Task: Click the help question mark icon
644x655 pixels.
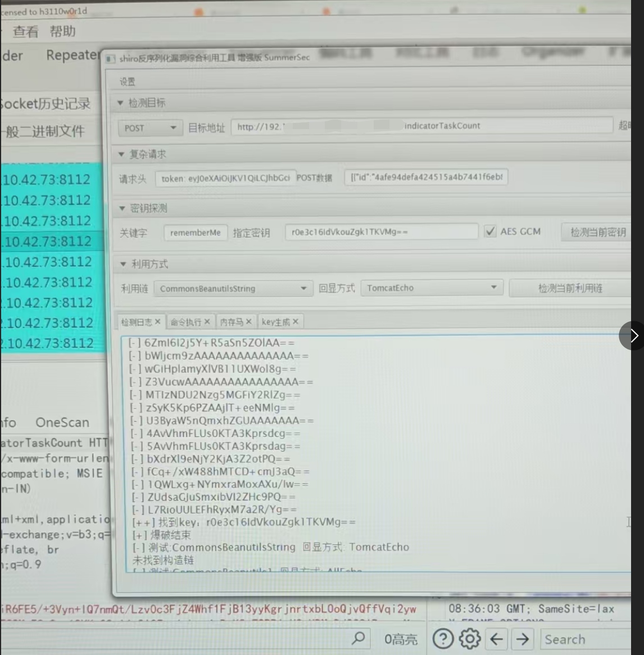Action: point(443,639)
